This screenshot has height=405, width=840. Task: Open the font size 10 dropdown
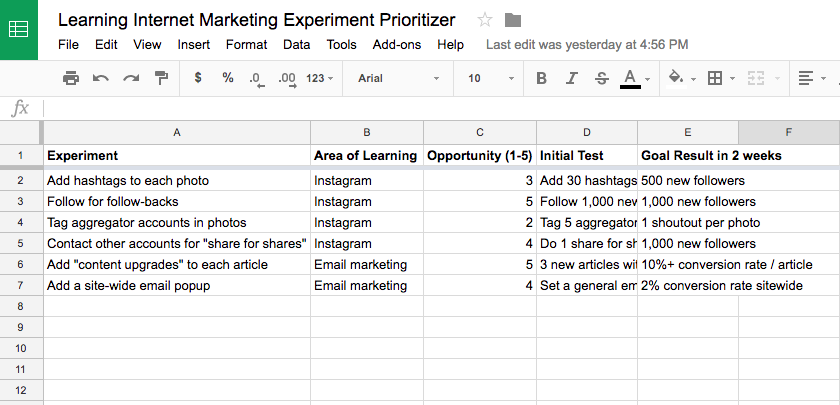point(491,78)
